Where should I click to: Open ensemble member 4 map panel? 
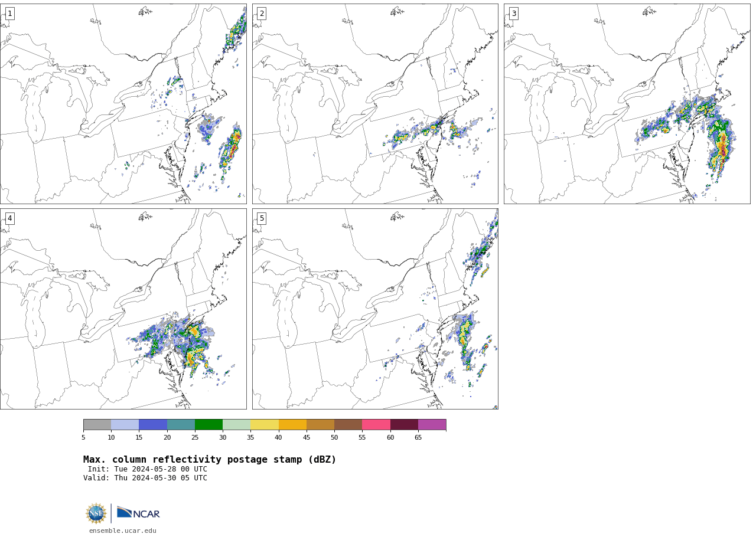[x=123, y=309]
